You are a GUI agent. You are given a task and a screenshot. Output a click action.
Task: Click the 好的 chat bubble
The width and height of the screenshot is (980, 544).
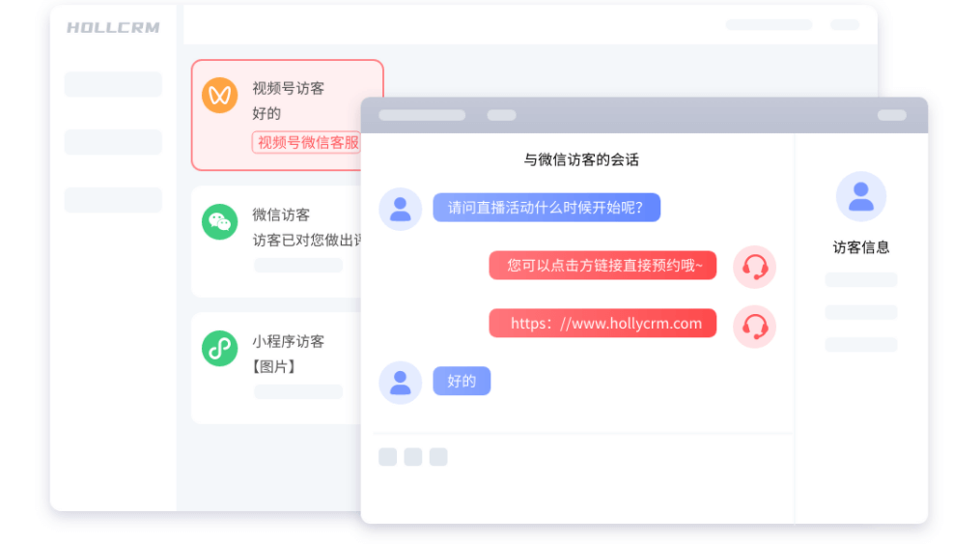tap(462, 381)
